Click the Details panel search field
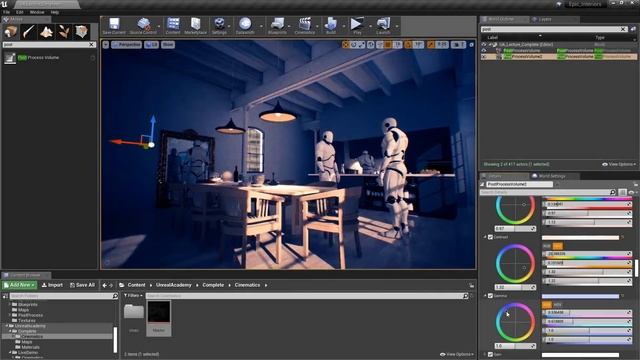 pyautogui.click(x=548, y=192)
